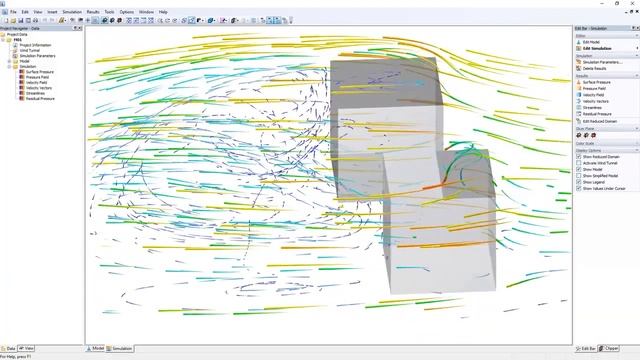
Task: Click the Wind Tunnel icon in tree
Action: (16, 51)
